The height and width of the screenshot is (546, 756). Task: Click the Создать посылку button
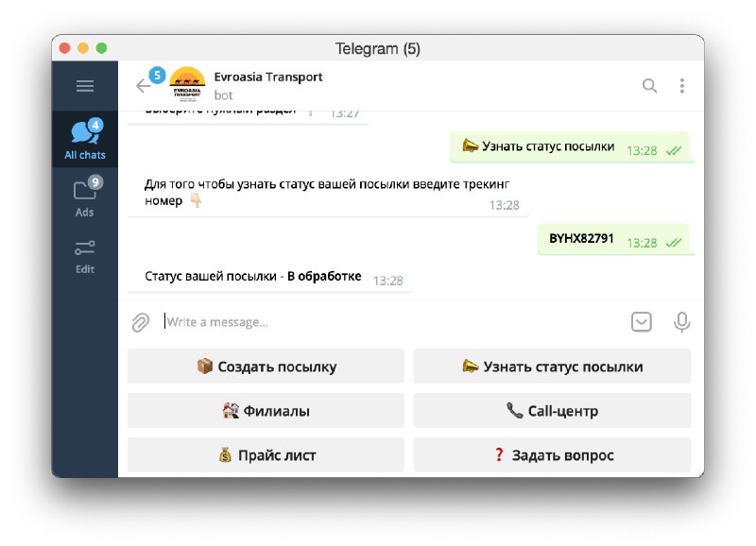[x=266, y=367]
